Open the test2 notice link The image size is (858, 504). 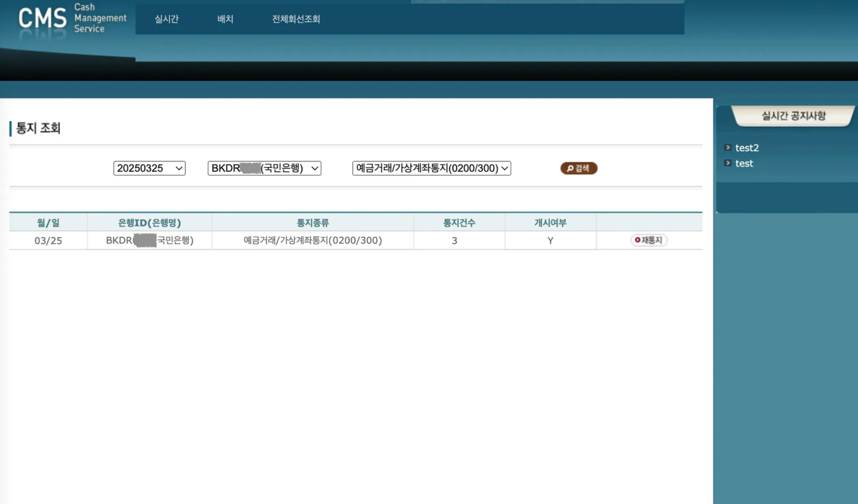tap(747, 148)
